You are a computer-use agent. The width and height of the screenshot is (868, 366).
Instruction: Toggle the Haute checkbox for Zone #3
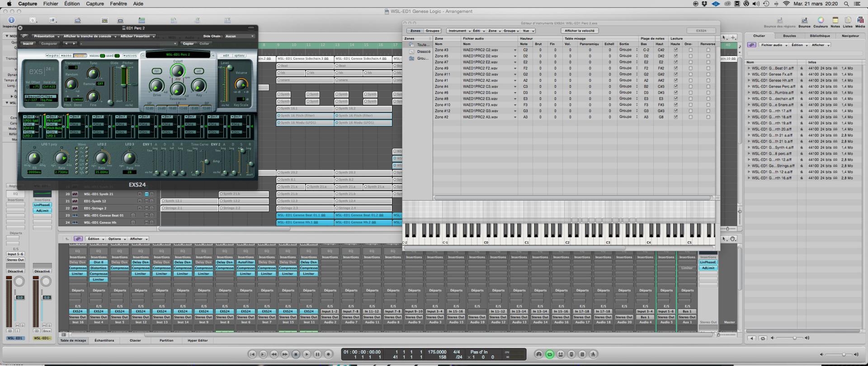pos(676,50)
